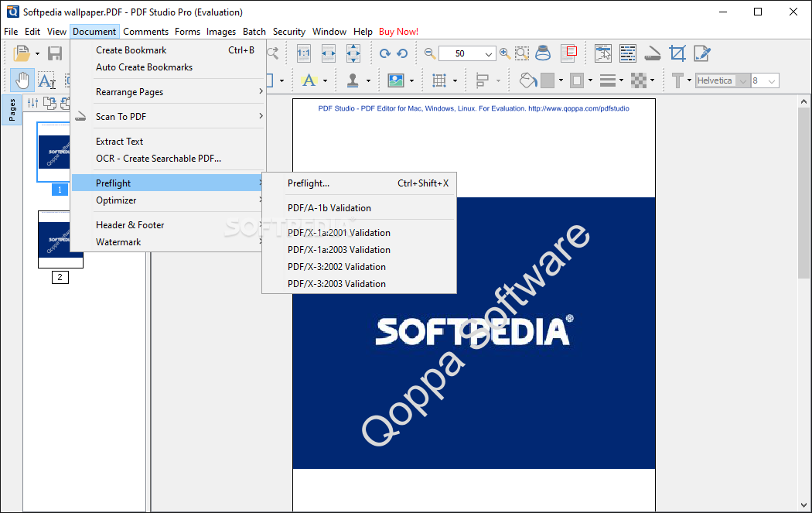Screen dimensions: 812x513
Task: Select the Hand tool
Action: pyautogui.click(x=22, y=80)
